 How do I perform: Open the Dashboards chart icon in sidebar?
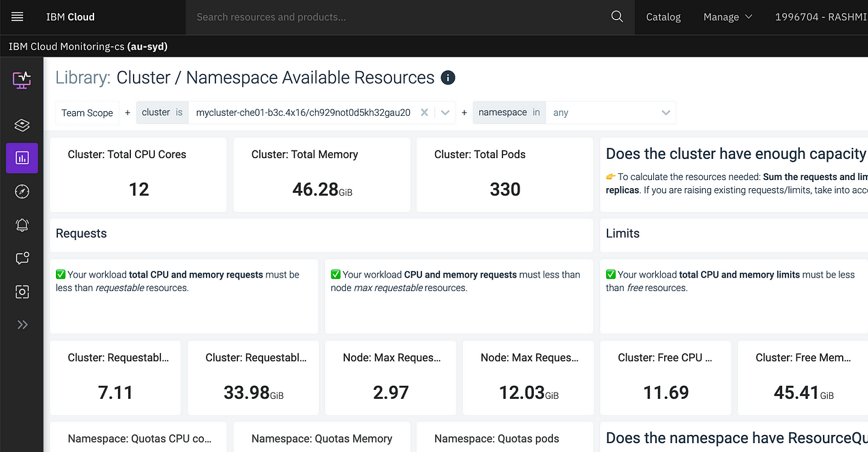tap(22, 158)
